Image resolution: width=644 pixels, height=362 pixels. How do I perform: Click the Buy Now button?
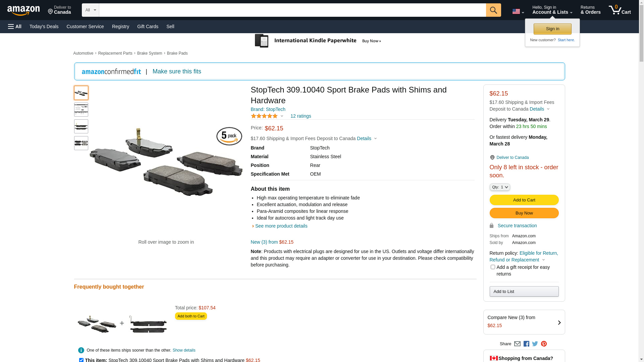coord(524,213)
